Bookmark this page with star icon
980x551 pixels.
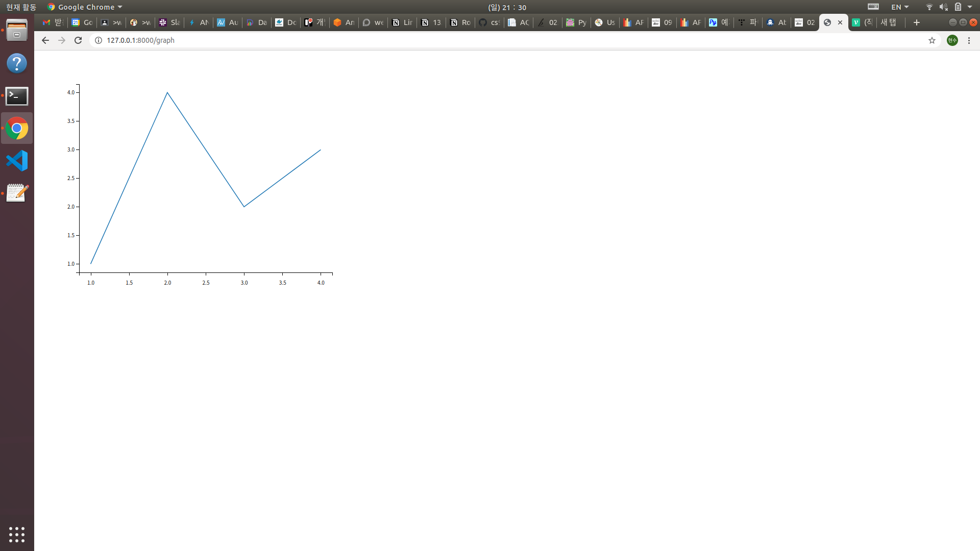click(x=932, y=40)
